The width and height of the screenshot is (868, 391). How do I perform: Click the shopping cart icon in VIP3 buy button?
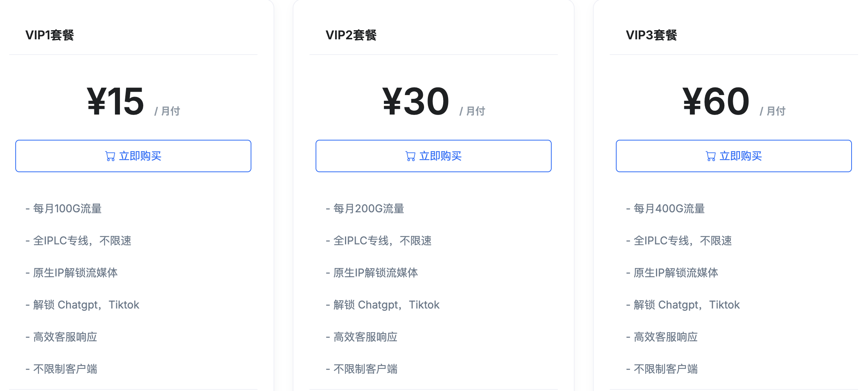point(711,156)
